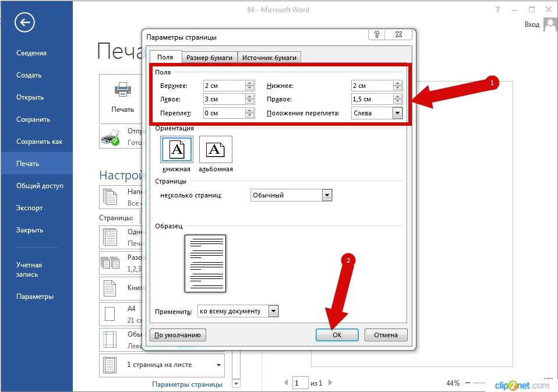Switch to the Поля tab
The height and width of the screenshot is (392, 558).
click(x=165, y=57)
